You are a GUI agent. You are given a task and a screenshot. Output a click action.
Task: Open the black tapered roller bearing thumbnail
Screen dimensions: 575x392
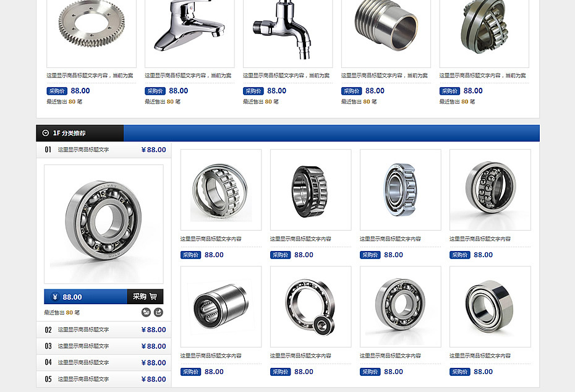pyautogui.click(x=310, y=190)
